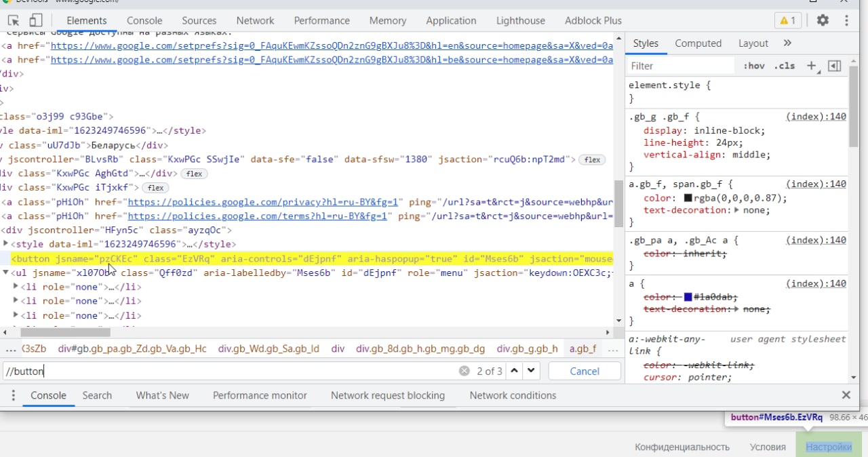Collapse the ul jsname element
Viewport: 868px width, 457px height.
(6, 273)
